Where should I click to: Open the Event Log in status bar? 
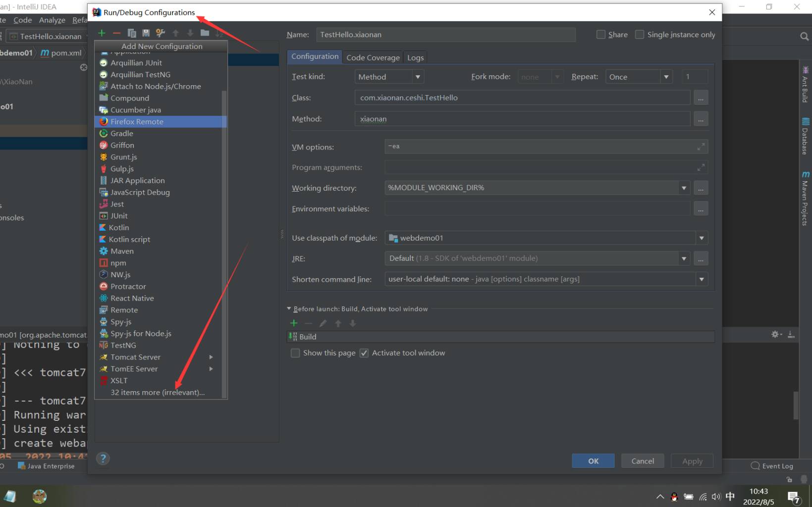click(x=772, y=466)
